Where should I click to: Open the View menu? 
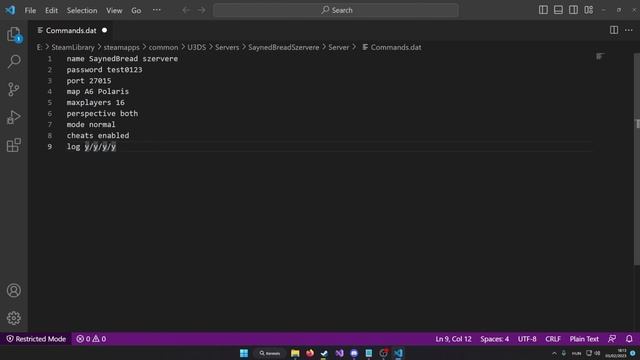pos(114,11)
